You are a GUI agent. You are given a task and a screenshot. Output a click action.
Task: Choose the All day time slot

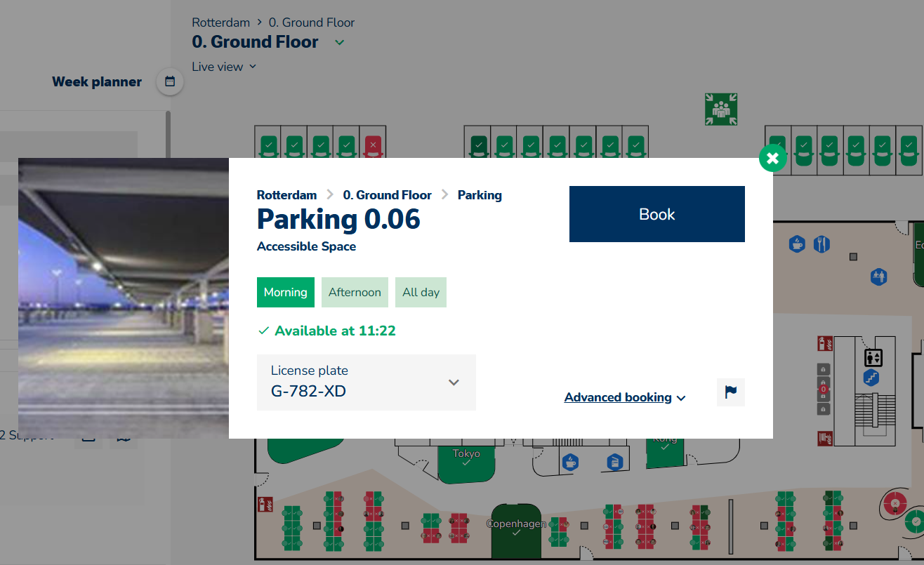point(421,293)
